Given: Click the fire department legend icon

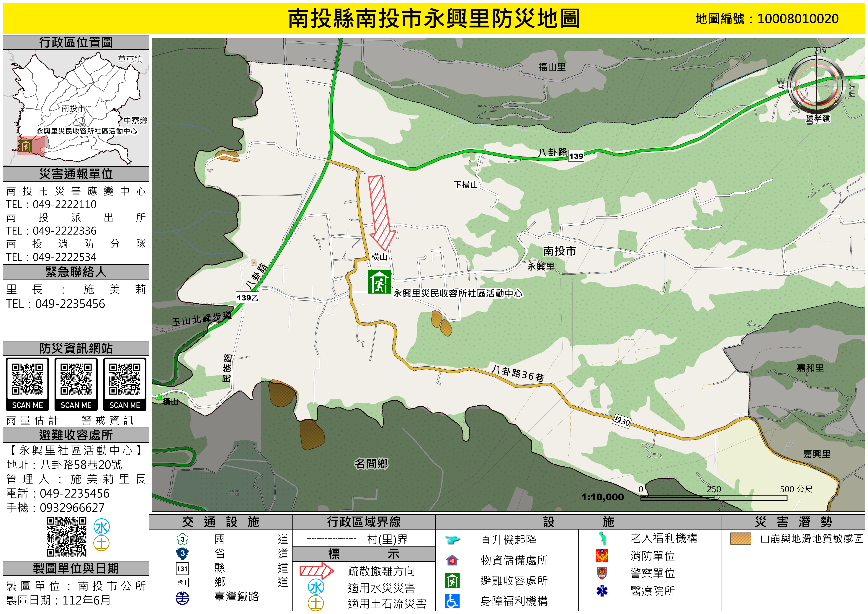Looking at the screenshot, I should [602, 556].
